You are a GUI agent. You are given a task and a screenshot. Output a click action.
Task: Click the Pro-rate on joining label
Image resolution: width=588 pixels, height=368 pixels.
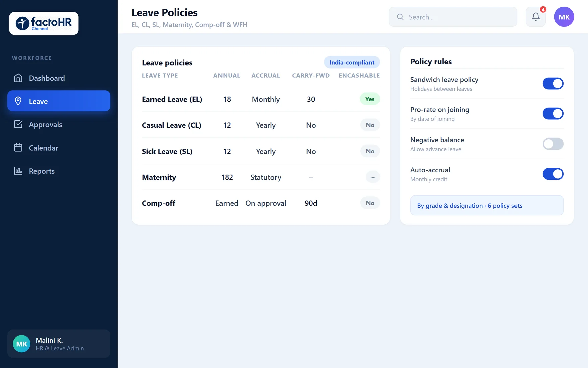coord(440,110)
